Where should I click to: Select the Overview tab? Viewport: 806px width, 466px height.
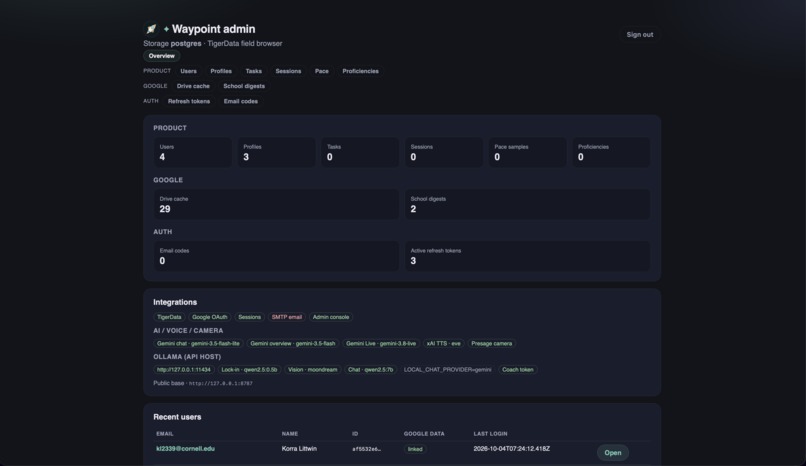161,56
